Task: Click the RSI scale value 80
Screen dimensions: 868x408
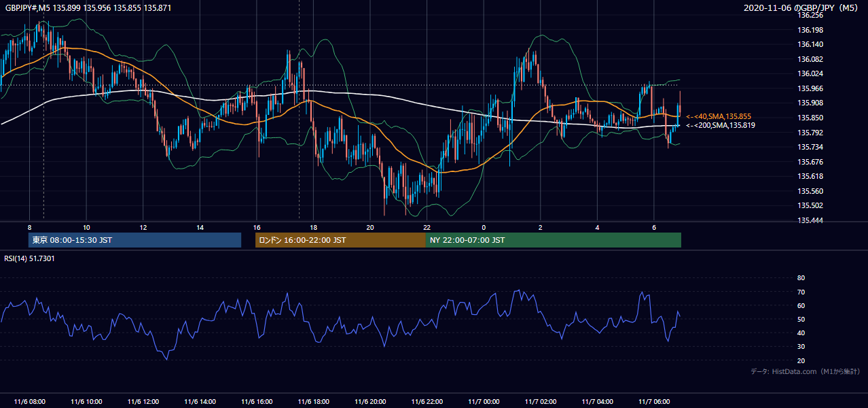Action: [x=801, y=278]
